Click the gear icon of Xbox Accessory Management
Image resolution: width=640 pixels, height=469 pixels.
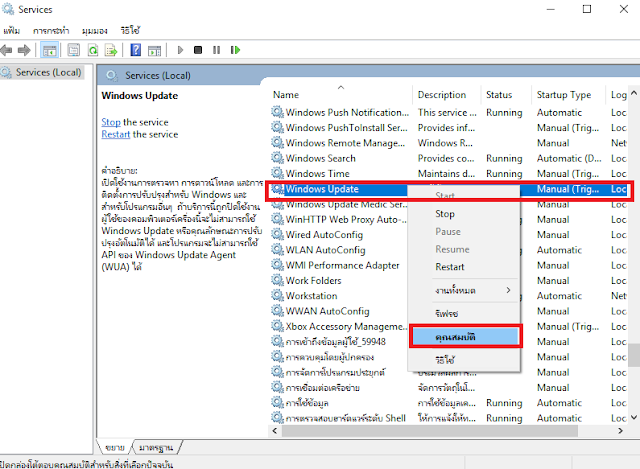[278, 326]
